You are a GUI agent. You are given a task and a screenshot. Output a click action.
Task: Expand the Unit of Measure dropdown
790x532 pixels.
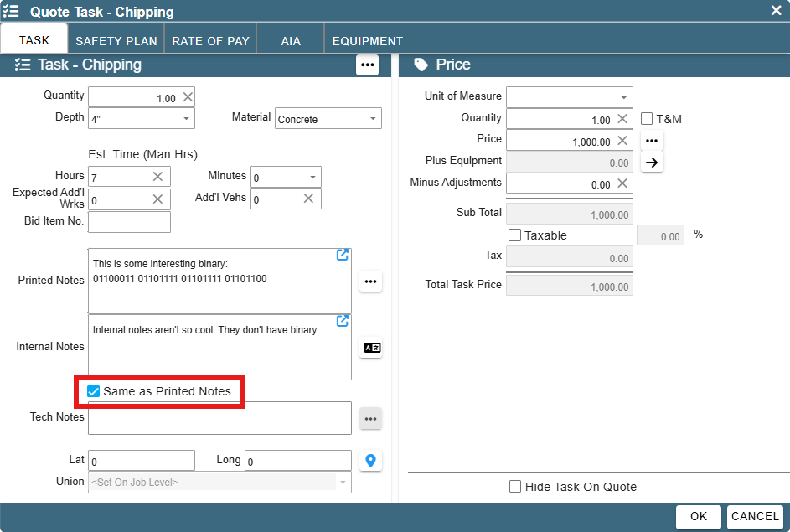(x=624, y=98)
